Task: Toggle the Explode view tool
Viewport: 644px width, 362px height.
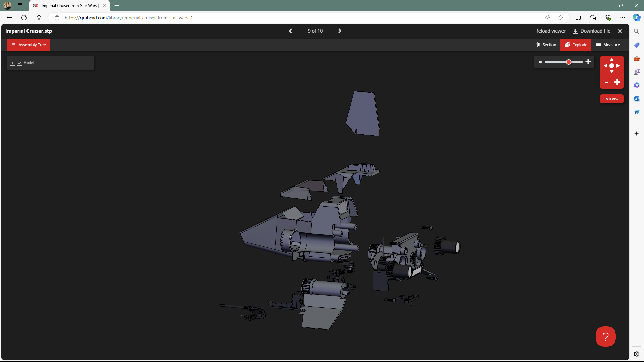Action: coord(576,45)
